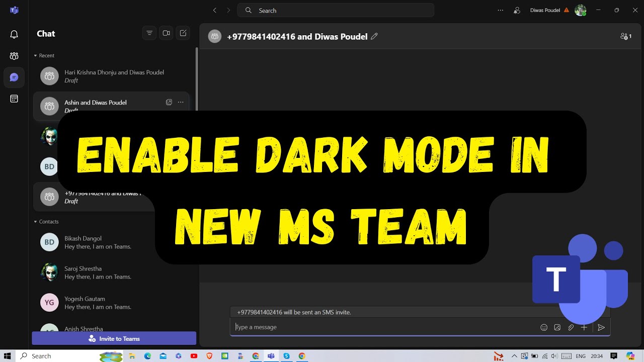Click the group avatar in chat header

coord(215,36)
